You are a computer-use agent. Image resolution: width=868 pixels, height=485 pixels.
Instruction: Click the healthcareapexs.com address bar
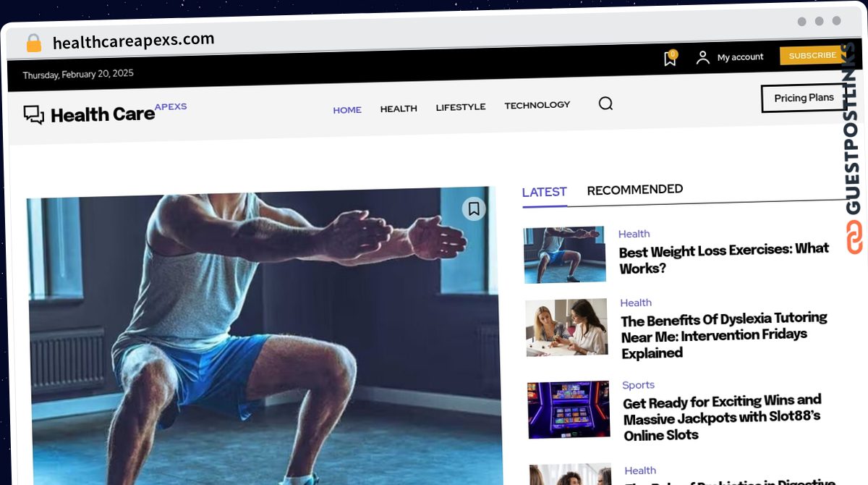[134, 41]
